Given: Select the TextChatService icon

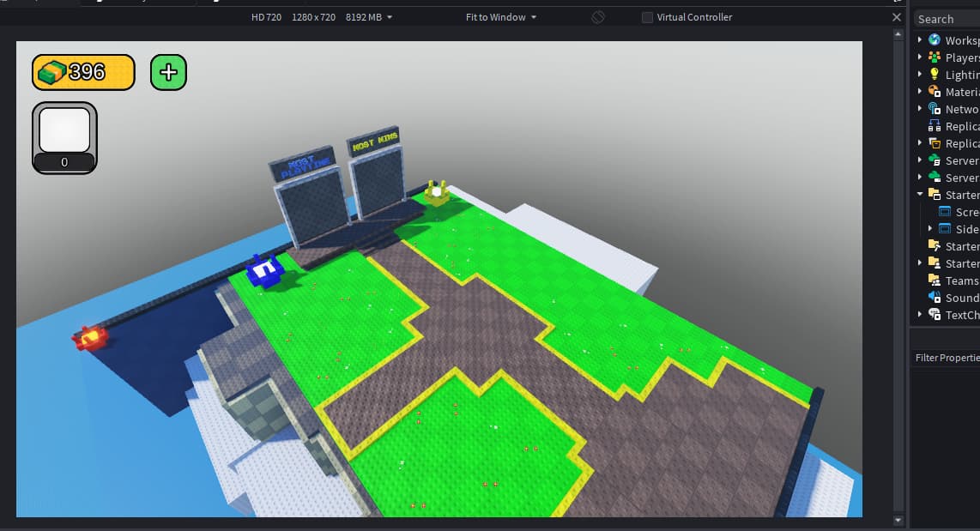Looking at the screenshot, I should pyautogui.click(x=935, y=315).
